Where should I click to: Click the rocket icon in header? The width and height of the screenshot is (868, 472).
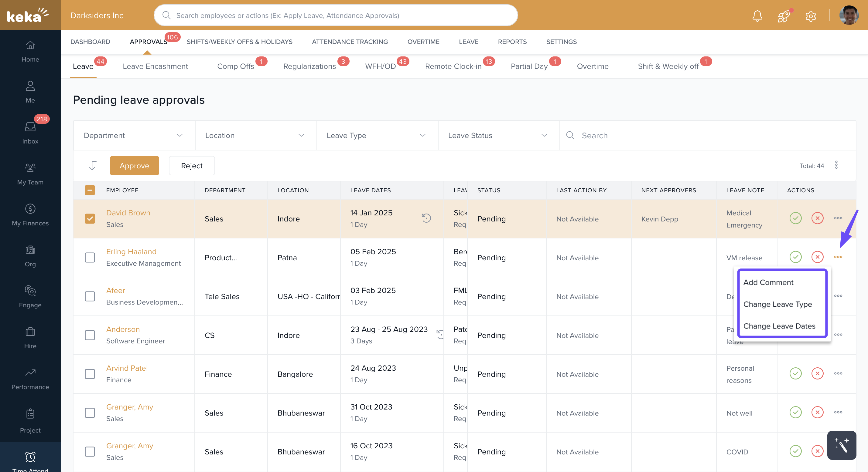[784, 16]
